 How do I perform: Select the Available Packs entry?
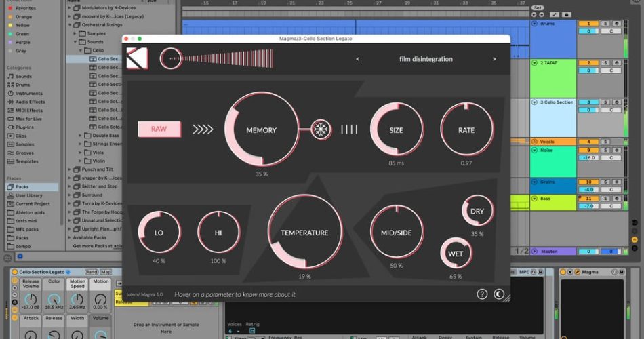click(x=89, y=237)
